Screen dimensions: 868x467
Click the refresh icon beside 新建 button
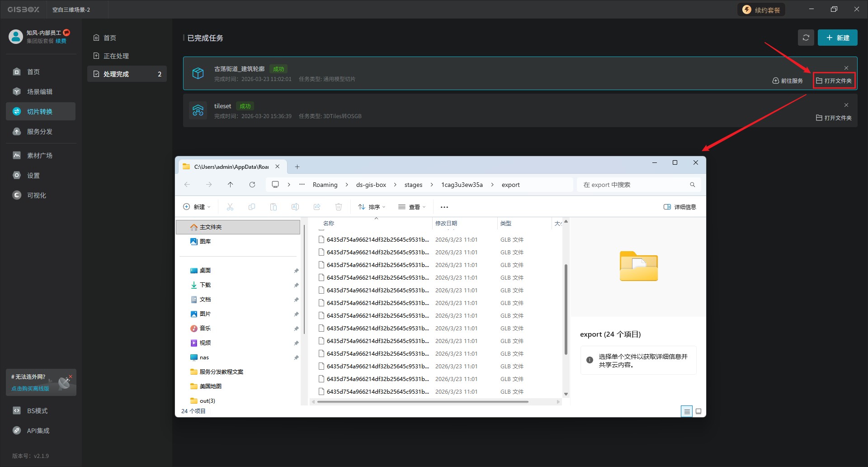(x=806, y=38)
